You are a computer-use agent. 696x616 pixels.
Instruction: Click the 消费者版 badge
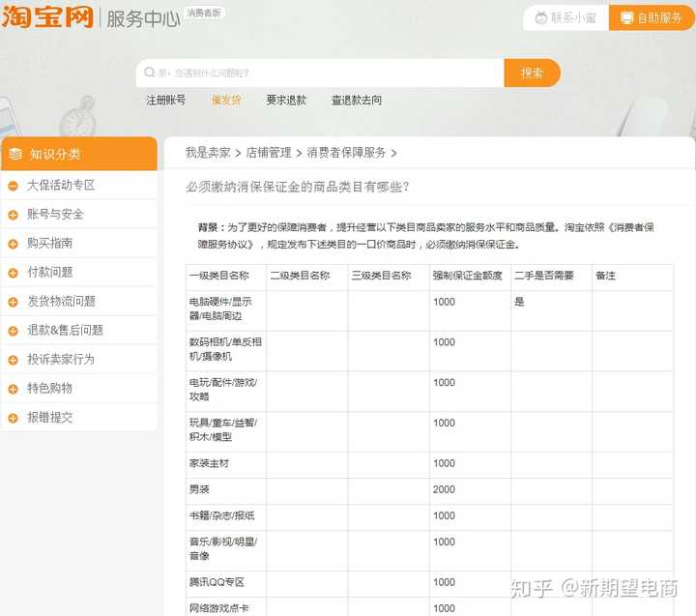point(204,13)
